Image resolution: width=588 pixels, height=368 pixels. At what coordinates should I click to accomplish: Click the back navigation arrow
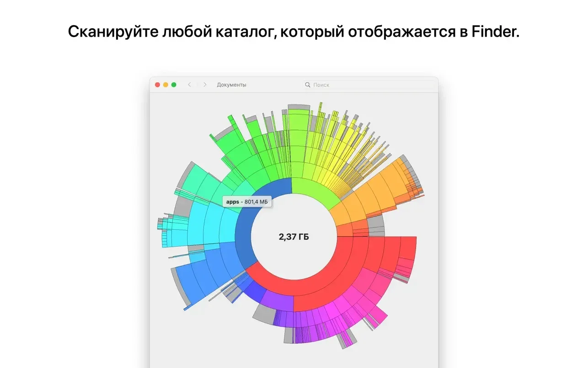(x=189, y=85)
